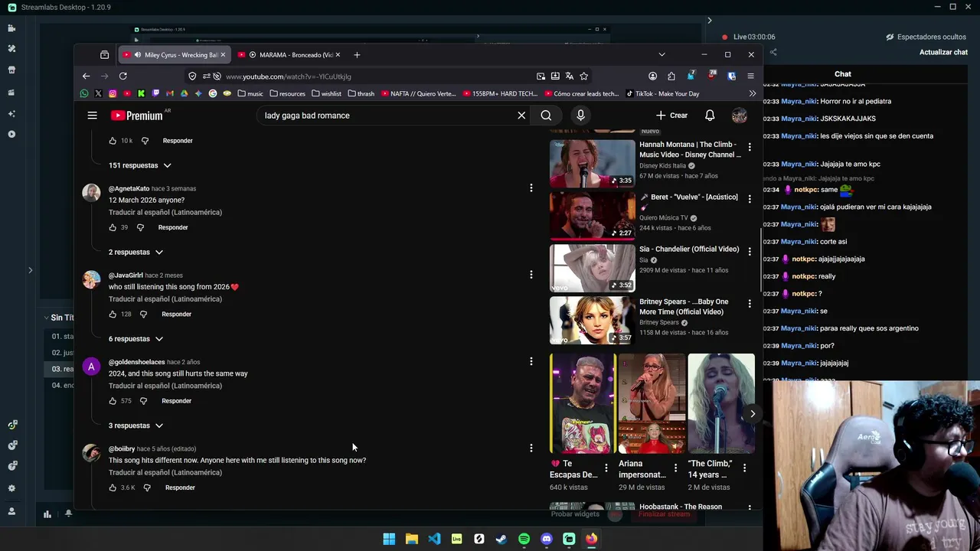Image resolution: width=980 pixels, height=551 pixels.
Task: Open X bookmark icon
Action: [x=98, y=93]
